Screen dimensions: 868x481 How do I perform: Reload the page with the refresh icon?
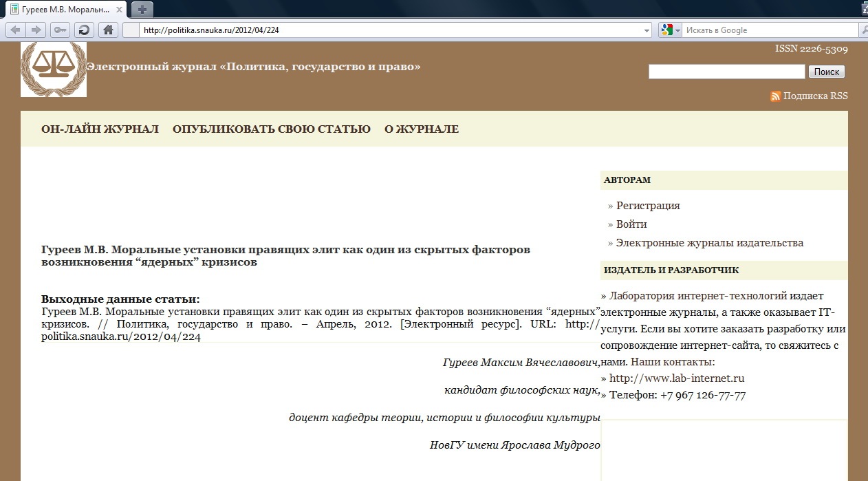pos(84,30)
